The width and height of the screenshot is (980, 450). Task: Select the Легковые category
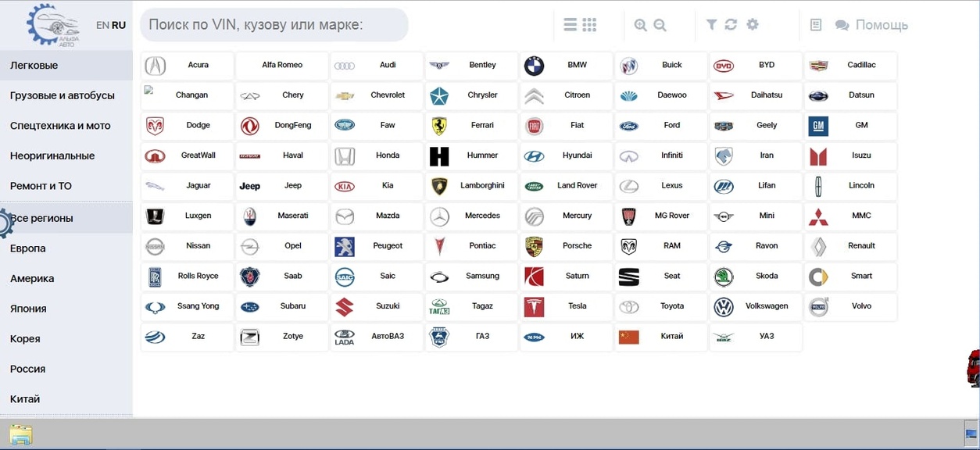tap(66, 66)
